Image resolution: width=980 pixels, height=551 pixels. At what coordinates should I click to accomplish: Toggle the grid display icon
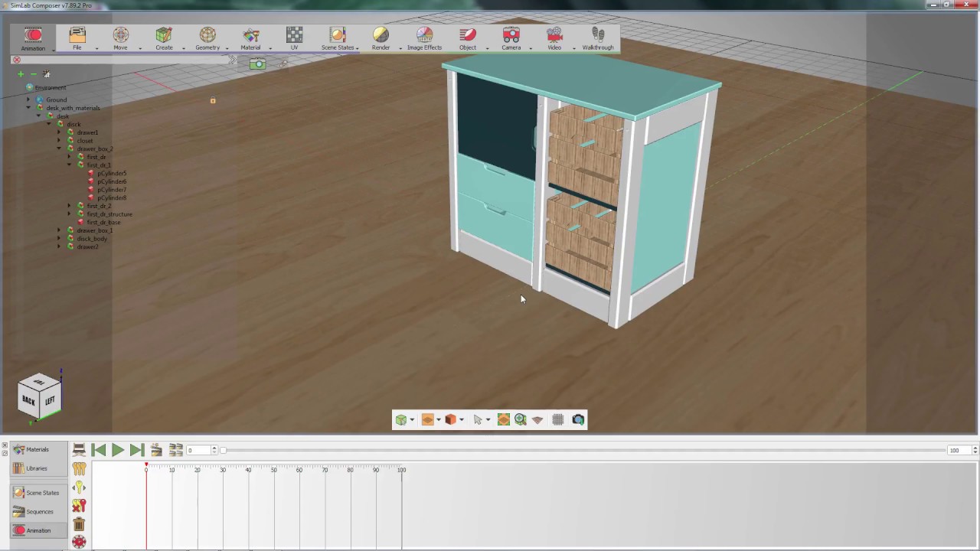pos(557,419)
